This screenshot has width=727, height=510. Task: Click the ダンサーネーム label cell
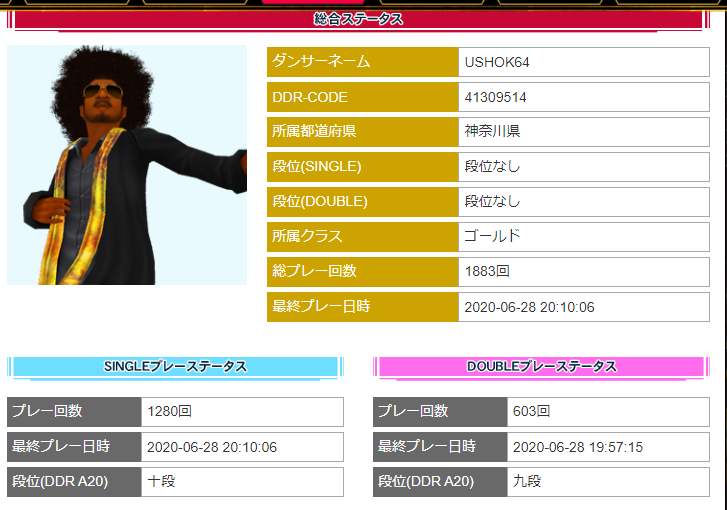[363, 62]
